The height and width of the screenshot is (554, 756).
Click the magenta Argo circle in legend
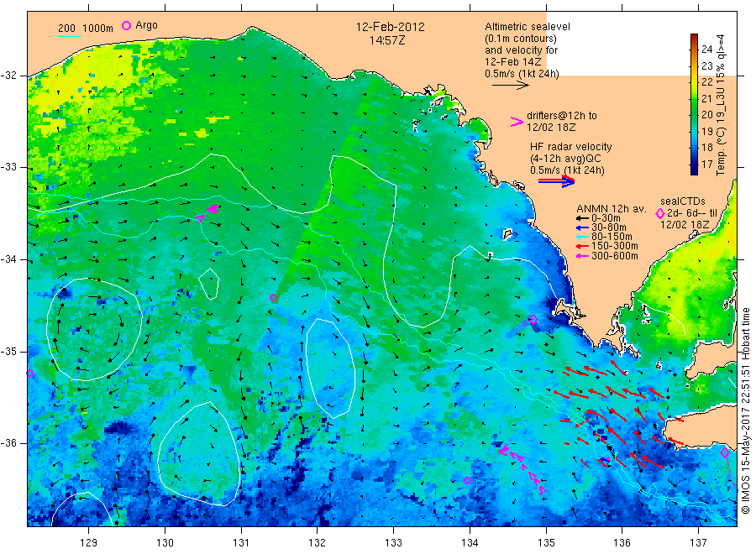point(126,25)
